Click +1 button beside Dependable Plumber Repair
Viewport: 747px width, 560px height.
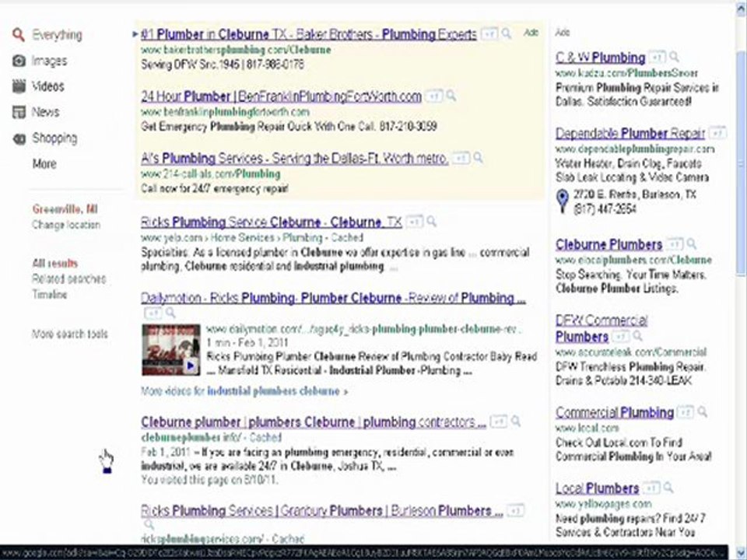(717, 132)
